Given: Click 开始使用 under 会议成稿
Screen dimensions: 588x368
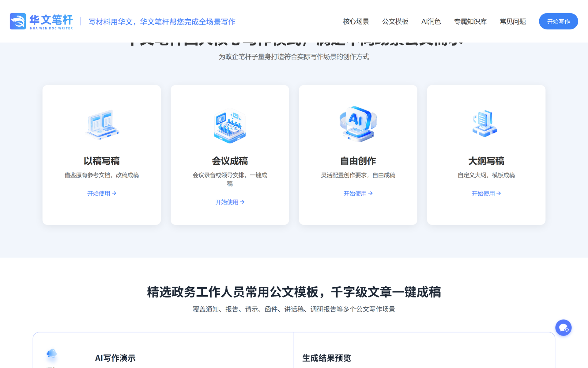Looking at the screenshot, I should point(230,202).
